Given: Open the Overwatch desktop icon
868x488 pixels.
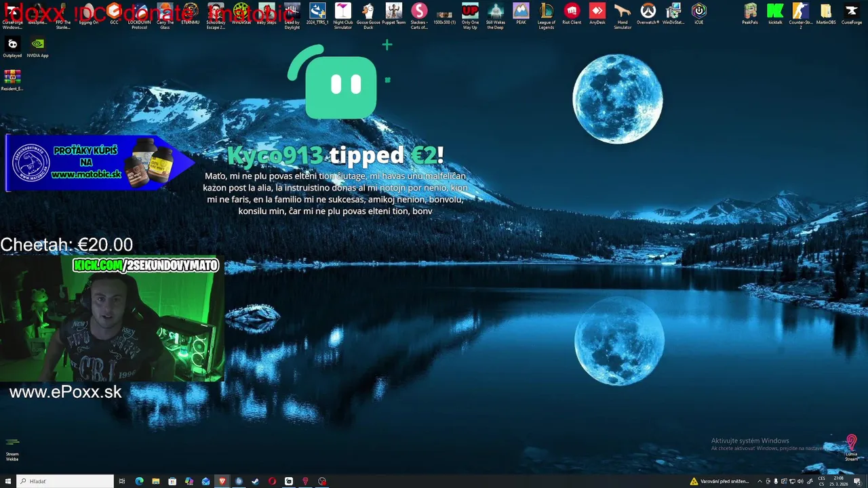Looking at the screenshot, I should [x=648, y=14].
